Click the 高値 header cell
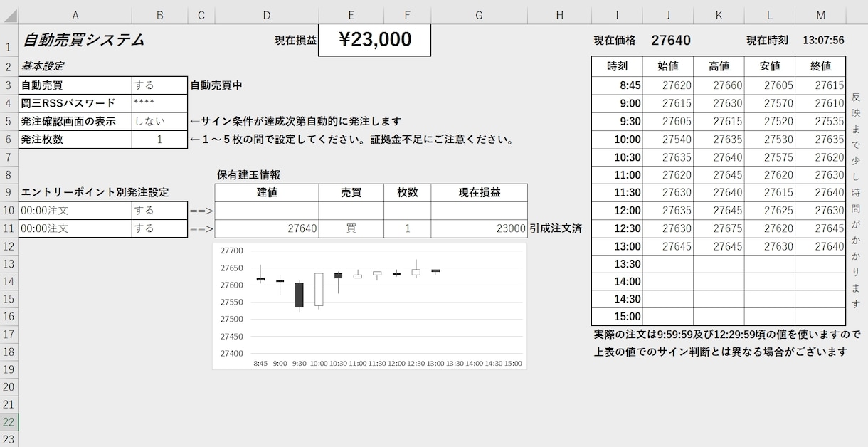Image resolution: width=868 pixels, height=447 pixels. [719, 66]
